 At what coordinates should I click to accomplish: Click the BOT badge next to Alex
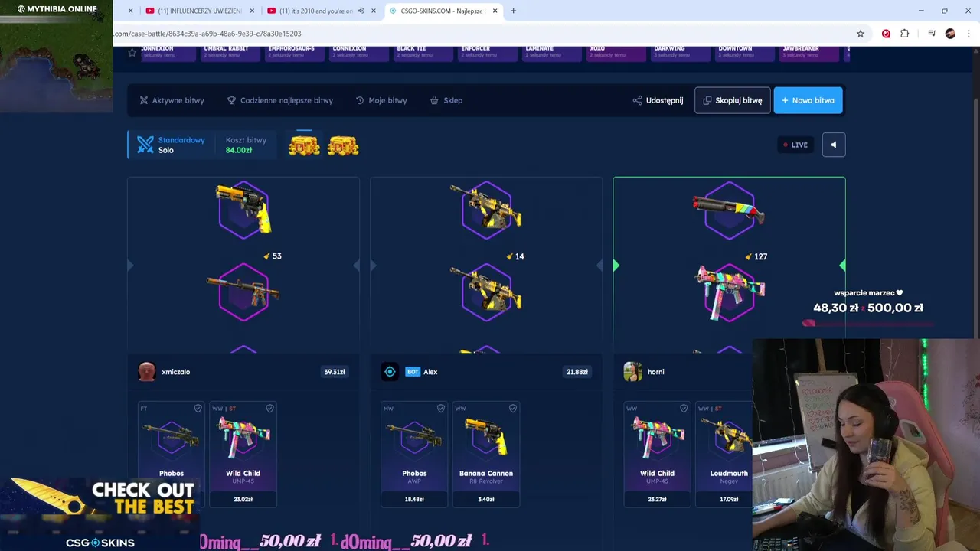(413, 372)
